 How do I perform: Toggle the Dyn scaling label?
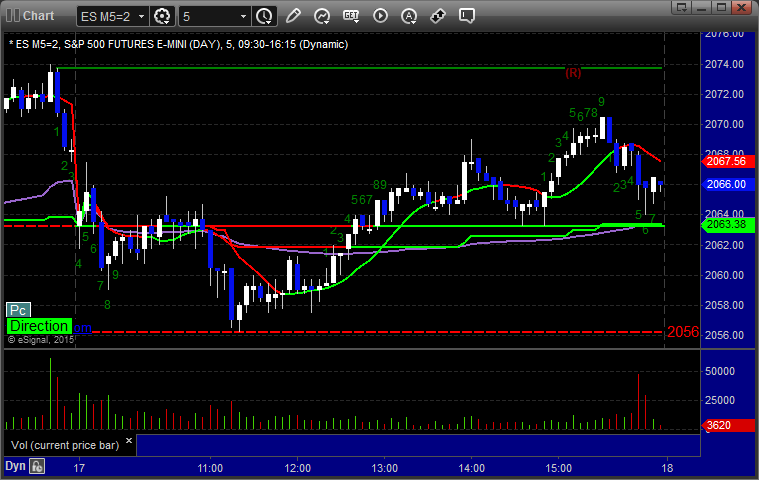tap(15, 466)
